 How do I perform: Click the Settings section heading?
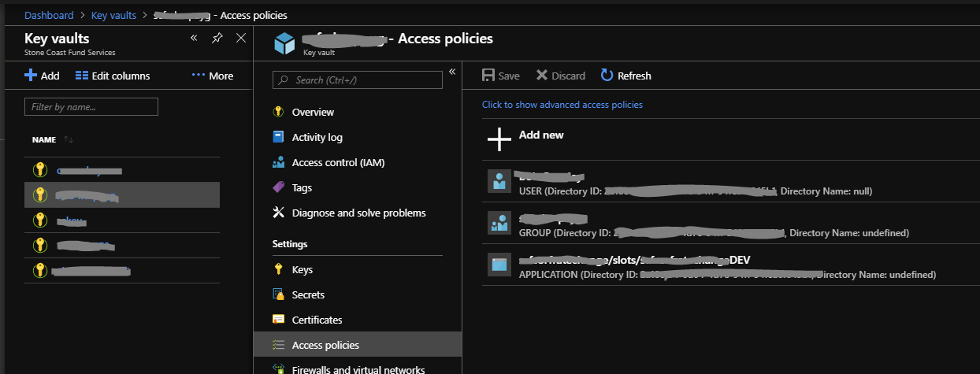coord(290,244)
